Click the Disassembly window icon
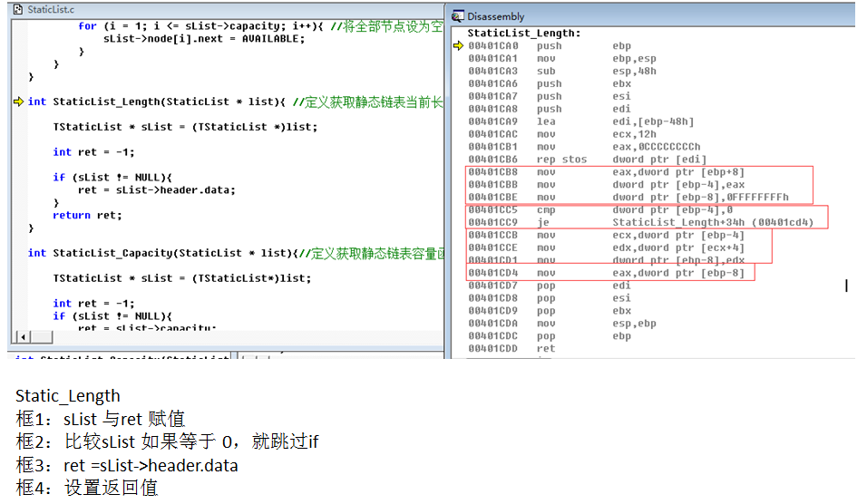This screenshot has height=504, width=867. 457,16
